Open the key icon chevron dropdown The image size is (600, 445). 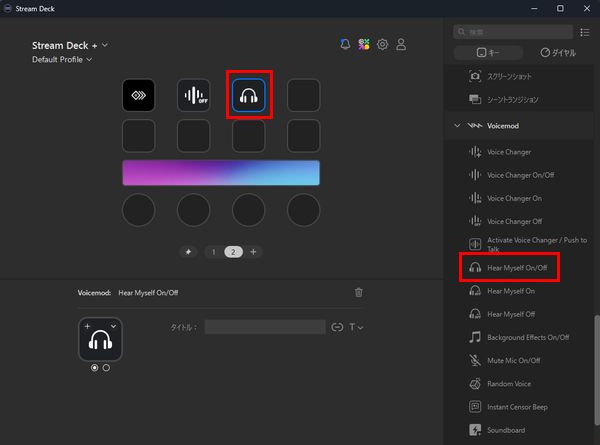tap(113, 326)
